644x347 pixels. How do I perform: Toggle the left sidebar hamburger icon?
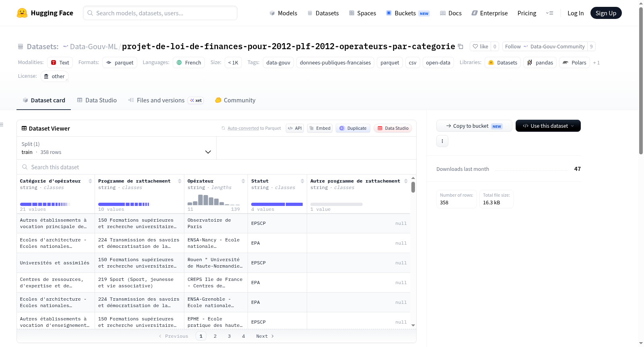tap(2, 125)
